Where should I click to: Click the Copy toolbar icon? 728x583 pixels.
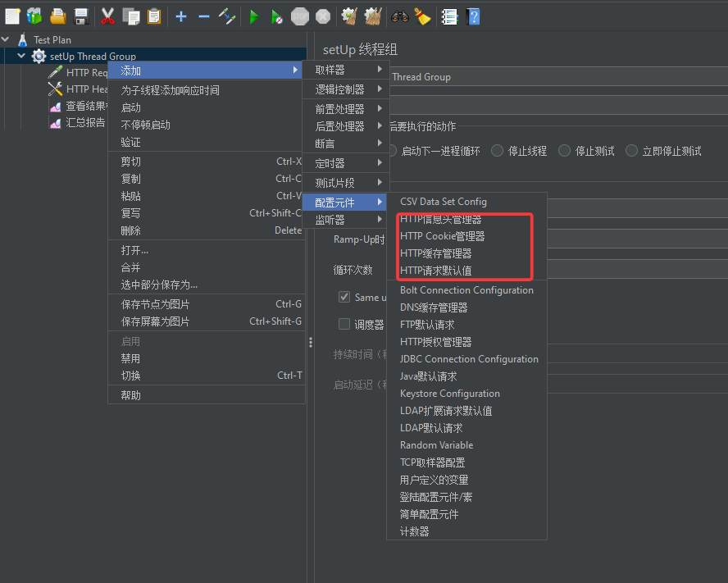click(131, 16)
